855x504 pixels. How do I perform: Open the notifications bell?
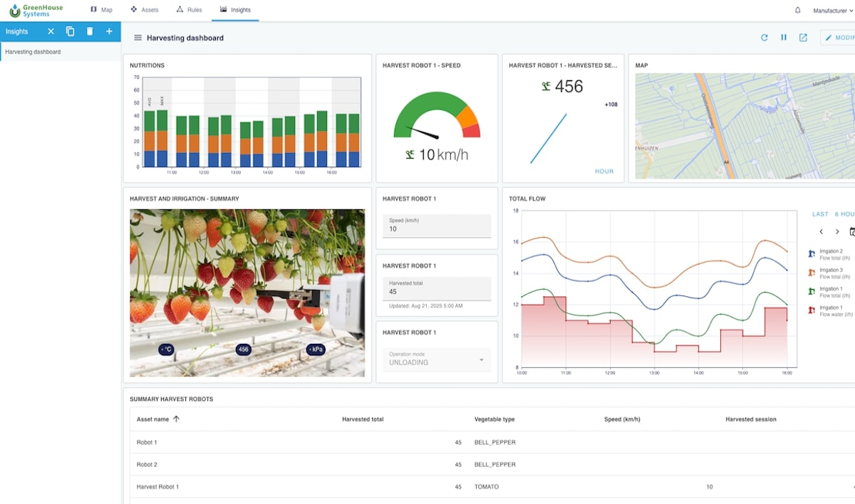(797, 10)
